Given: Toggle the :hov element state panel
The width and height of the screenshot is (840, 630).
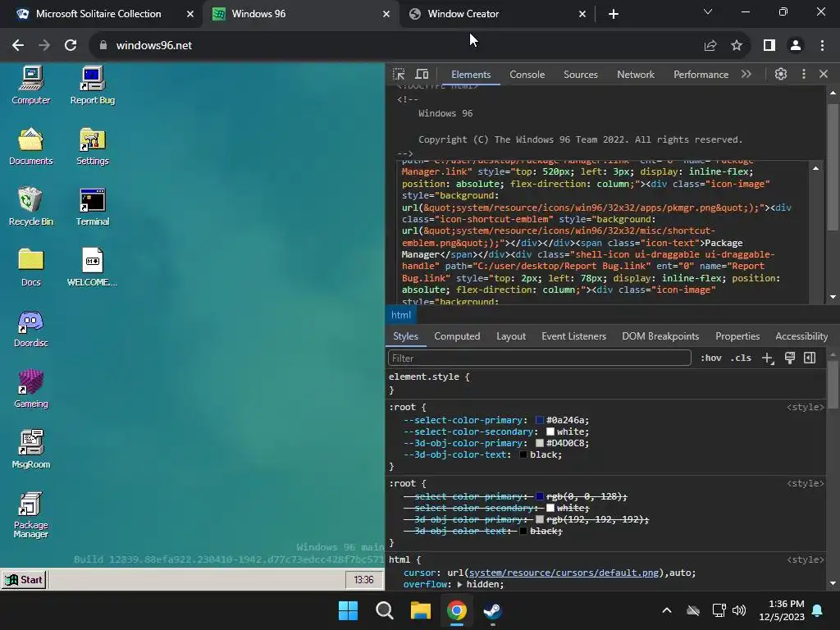Looking at the screenshot, I should coord(710,358).
